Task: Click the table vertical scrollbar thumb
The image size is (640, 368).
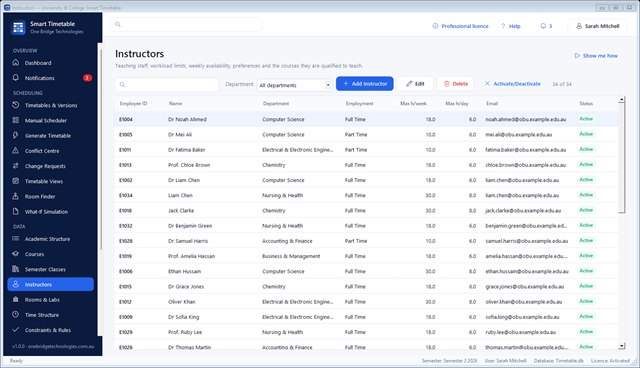Action: [x=621, y=158]
